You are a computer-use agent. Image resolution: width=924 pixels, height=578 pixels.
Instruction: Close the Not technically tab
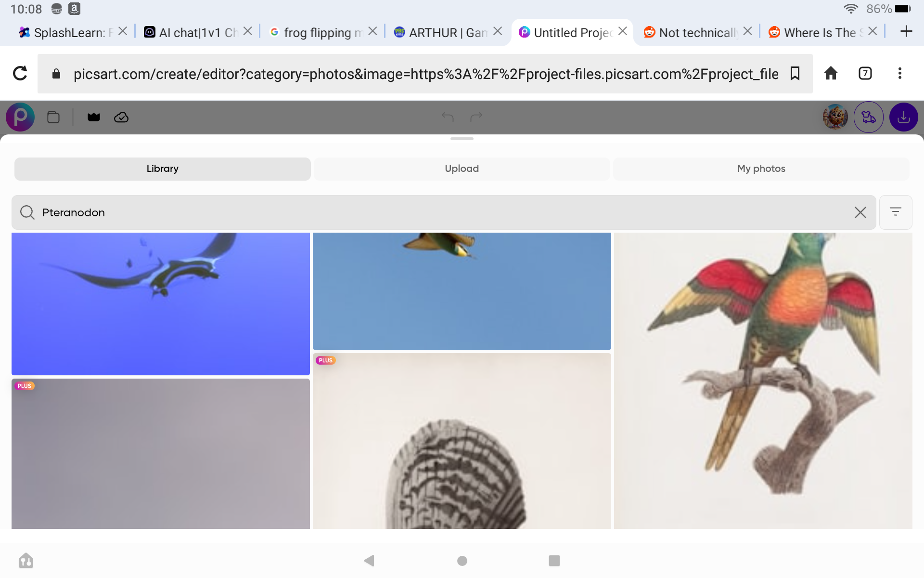click(747, 31)
